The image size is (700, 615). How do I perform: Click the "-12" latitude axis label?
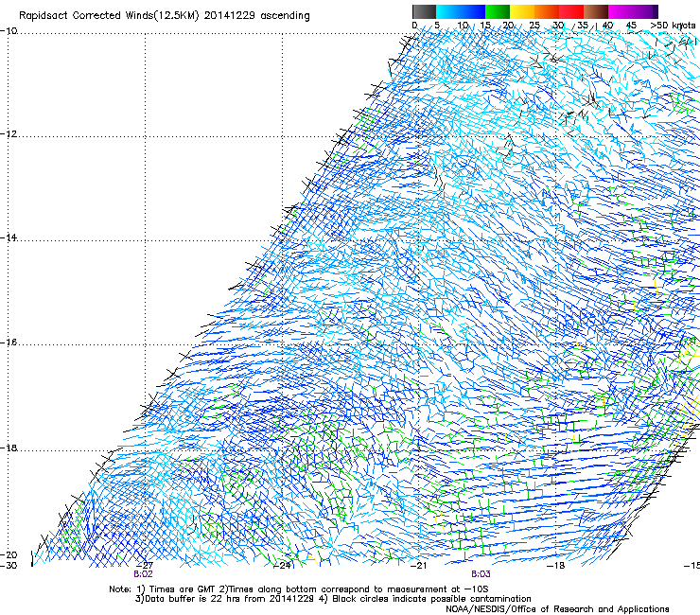pos(9,134)
